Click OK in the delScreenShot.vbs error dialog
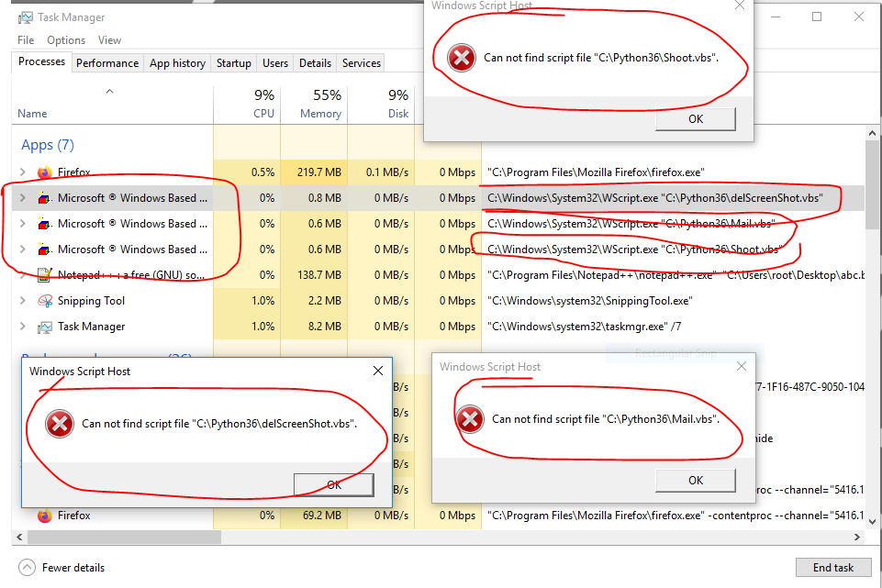The height and width of the screenshot is (588, 882). pos(333,485)
